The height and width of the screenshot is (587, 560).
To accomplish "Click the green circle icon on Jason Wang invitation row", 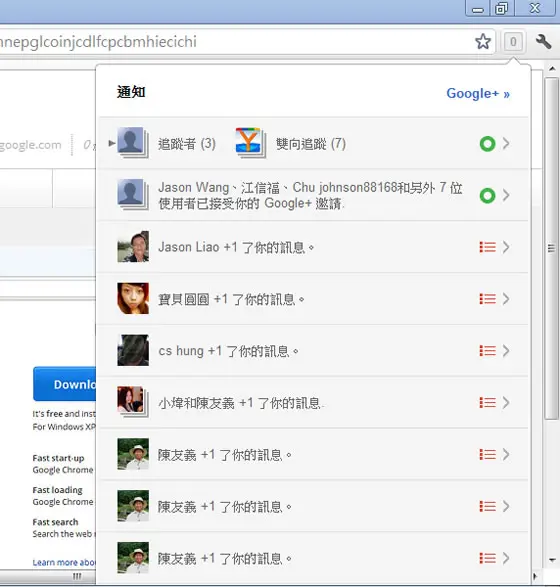I will click(x=487, y=195).
